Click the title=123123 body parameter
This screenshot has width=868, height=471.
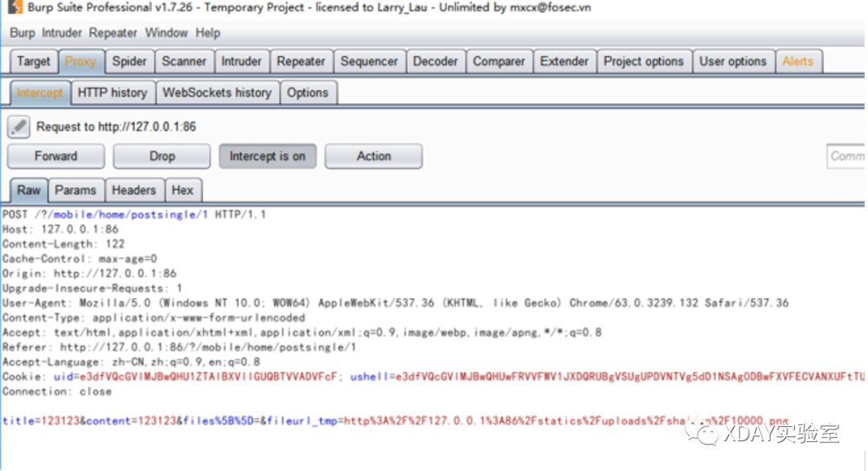[41, 421]
